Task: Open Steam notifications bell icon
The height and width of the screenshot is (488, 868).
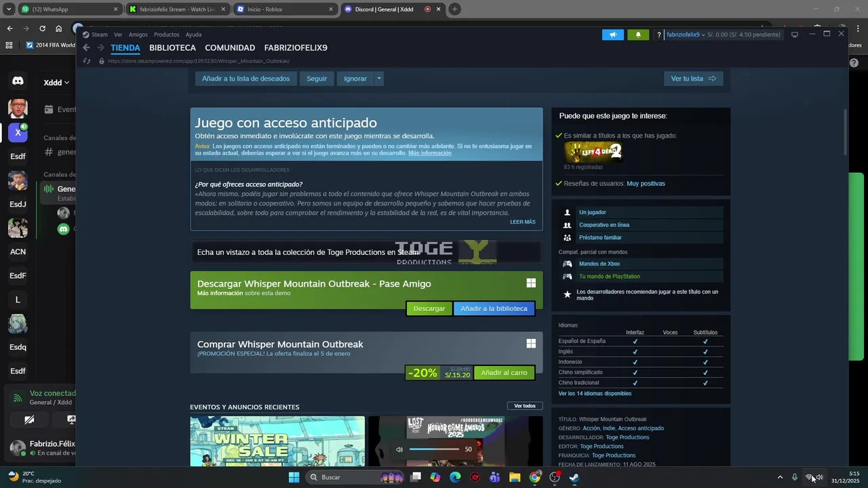Action: [x=637, y=35]
